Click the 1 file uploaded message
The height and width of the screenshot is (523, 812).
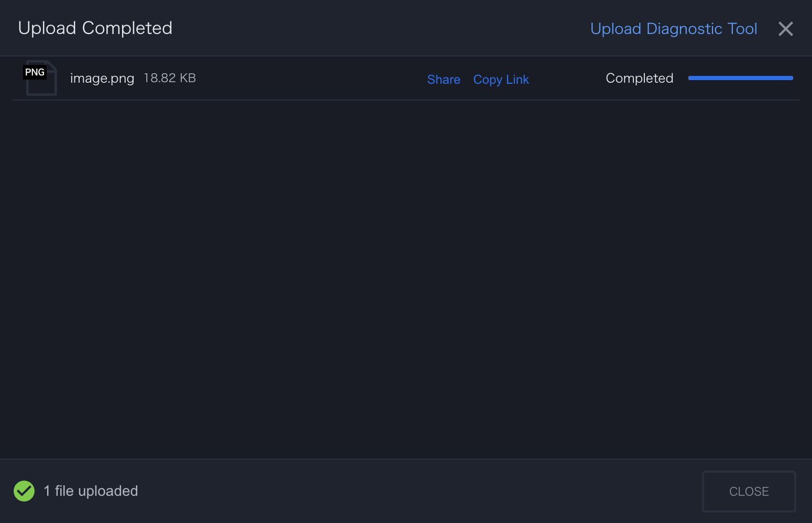point(91,491)
